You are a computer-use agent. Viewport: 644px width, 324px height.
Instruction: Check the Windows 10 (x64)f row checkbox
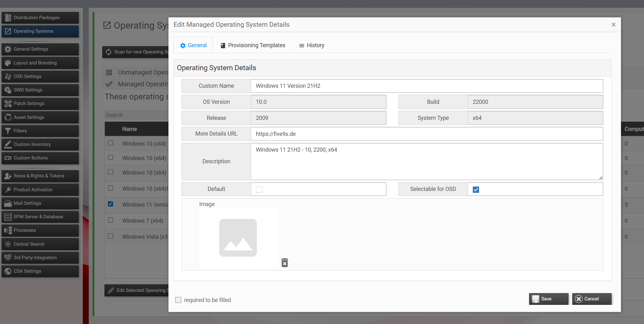[110, 188]
